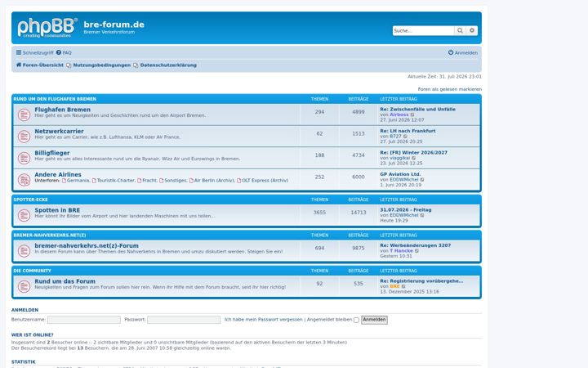Click the Germania subforum icon
Screen dimensions: 588x368
click(x=65, y=181)
